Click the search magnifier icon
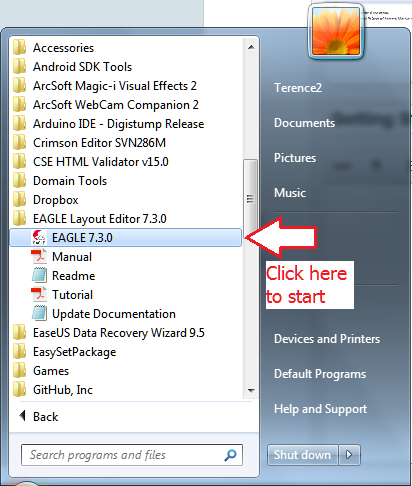Screen dimensions: 412x486 (x=230, y=455)
